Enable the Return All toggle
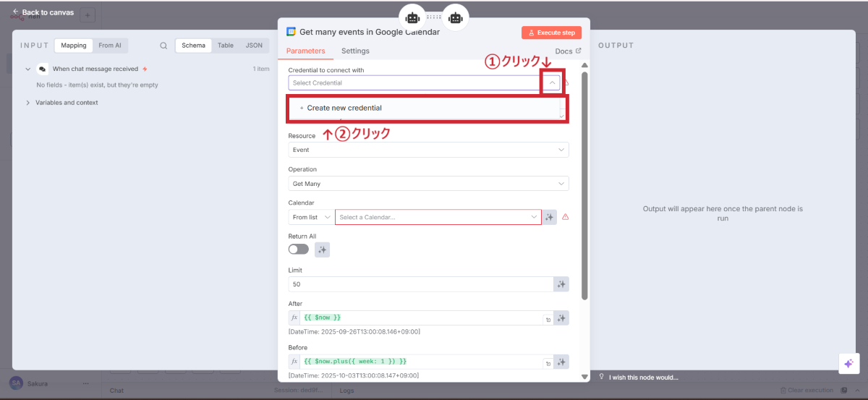The width and height of the screenshot is (868, 400). coord(298,250)
